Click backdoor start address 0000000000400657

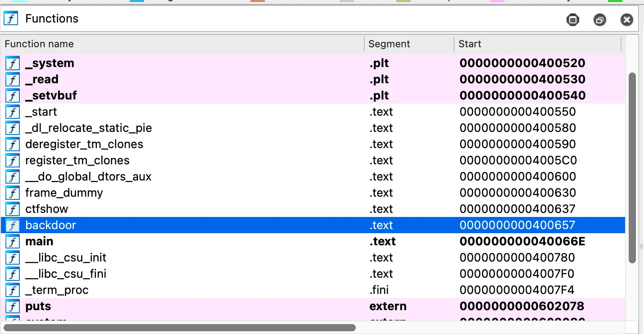(517, 226)
